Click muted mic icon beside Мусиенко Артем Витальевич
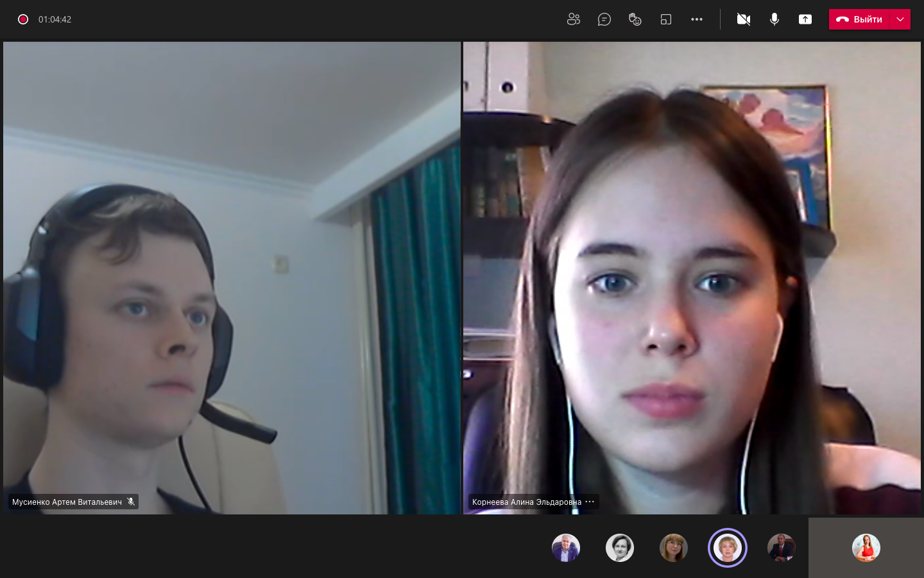The height and width of the screenshot is (578, 924). (131, 502)
